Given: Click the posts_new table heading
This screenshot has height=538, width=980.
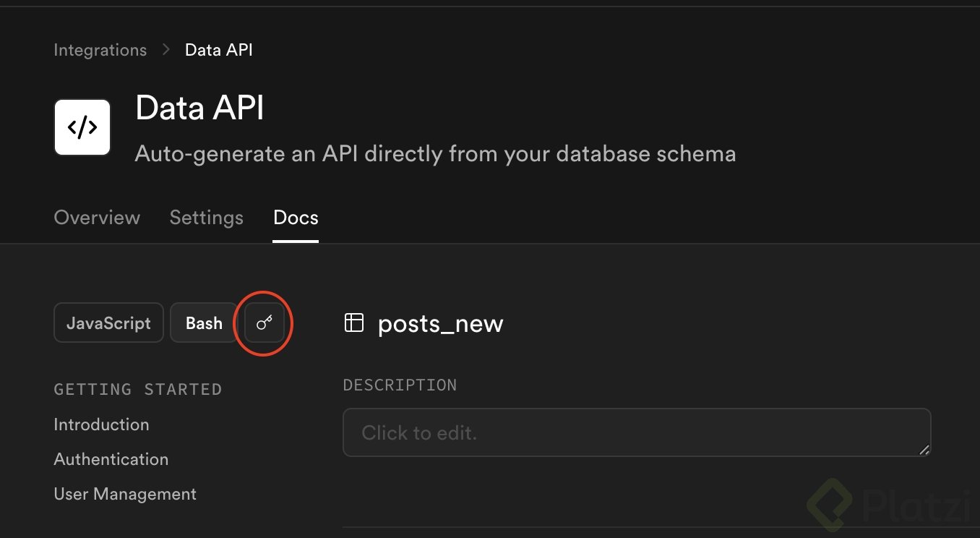Looking at the screenshot, I should pos(440,323).
